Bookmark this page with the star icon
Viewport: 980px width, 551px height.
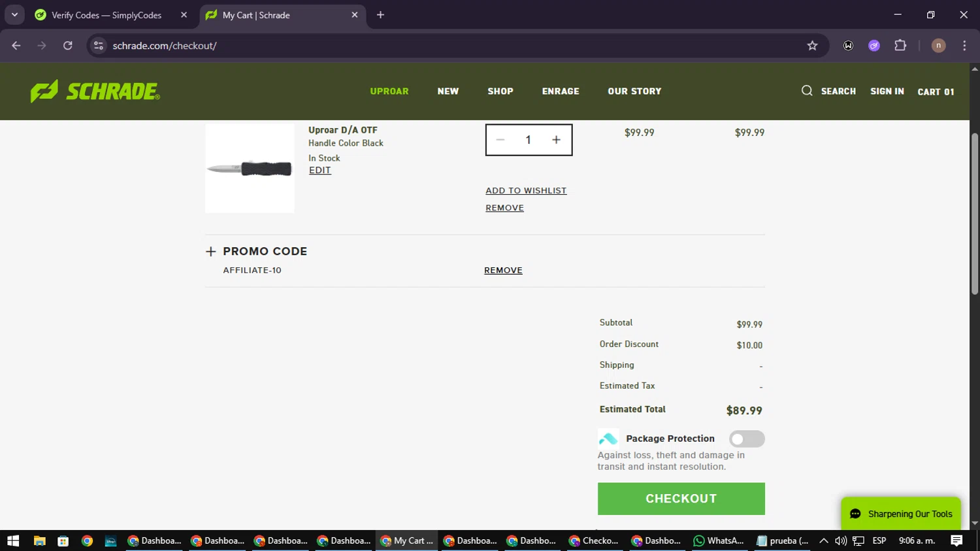(812, 46)
